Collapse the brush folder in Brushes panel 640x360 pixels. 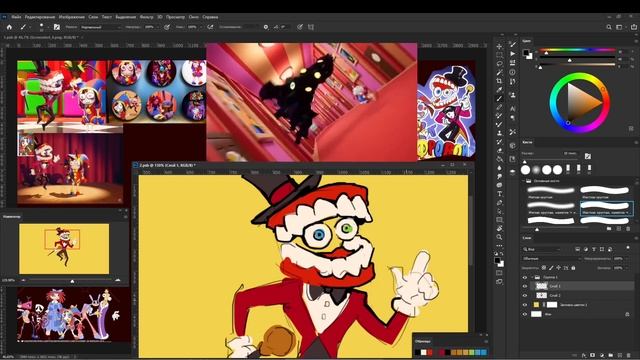pos(523,180)
